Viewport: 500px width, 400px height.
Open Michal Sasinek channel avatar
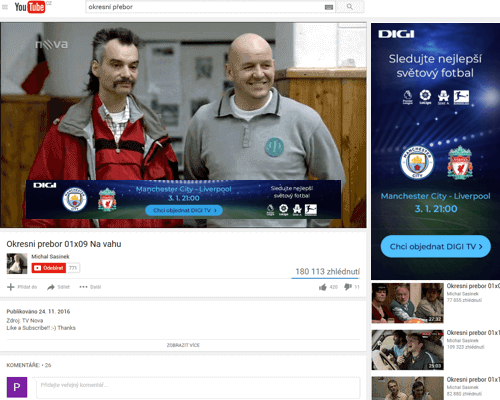(x=17, y=263)
